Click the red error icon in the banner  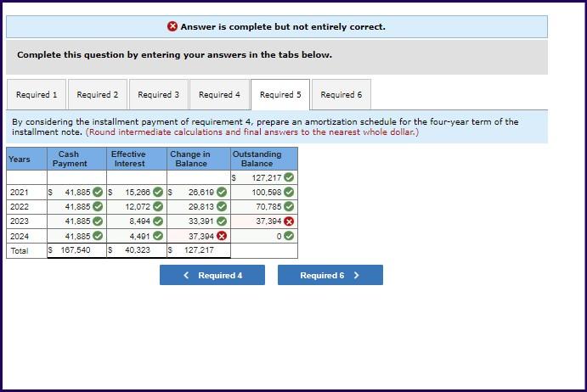pyautogui.click(x=172, y=26)
